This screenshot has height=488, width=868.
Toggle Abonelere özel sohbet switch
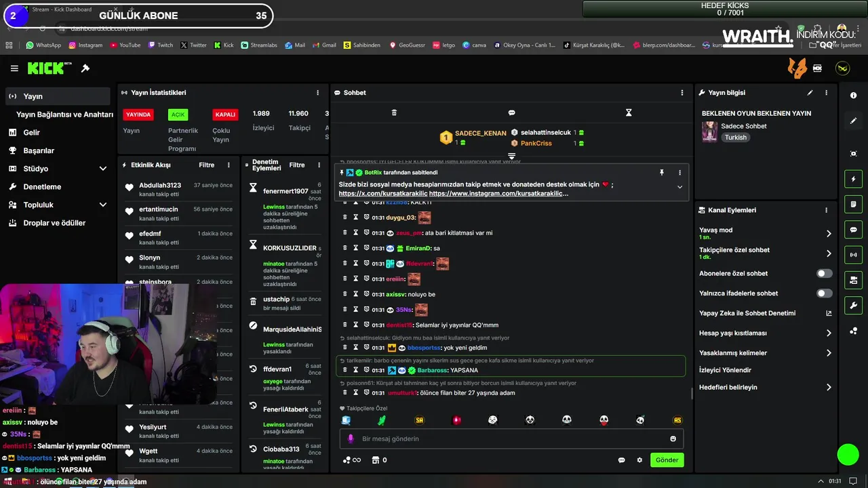[824, 274]
